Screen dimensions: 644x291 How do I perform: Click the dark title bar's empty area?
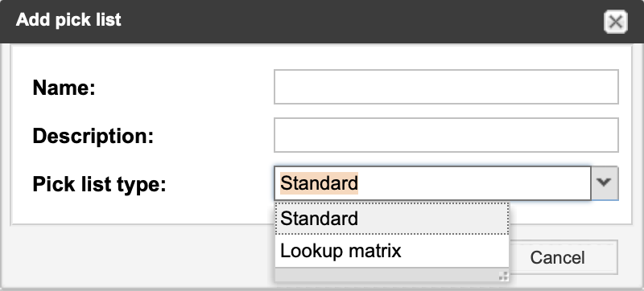tap(361, 22)
